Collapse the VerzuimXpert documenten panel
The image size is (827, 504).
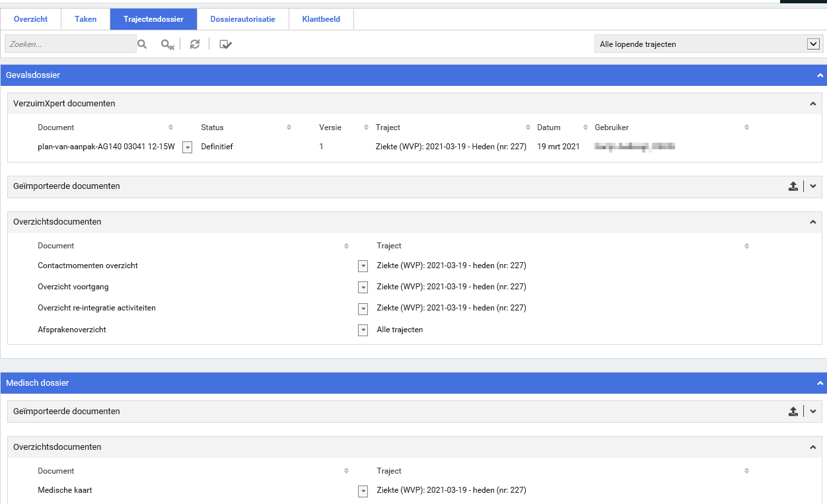click(x=812, y=104)
